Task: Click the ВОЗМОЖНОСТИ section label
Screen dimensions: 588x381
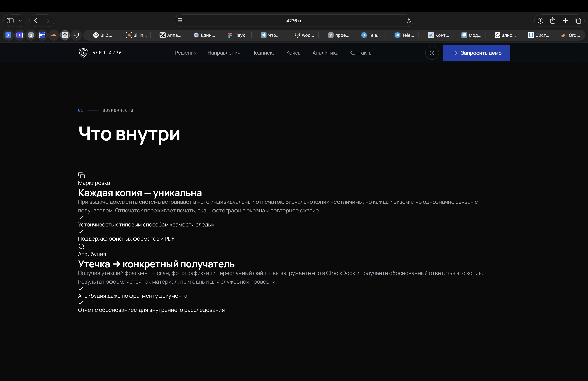Action: pyautogui.click(x=118, y=110)
